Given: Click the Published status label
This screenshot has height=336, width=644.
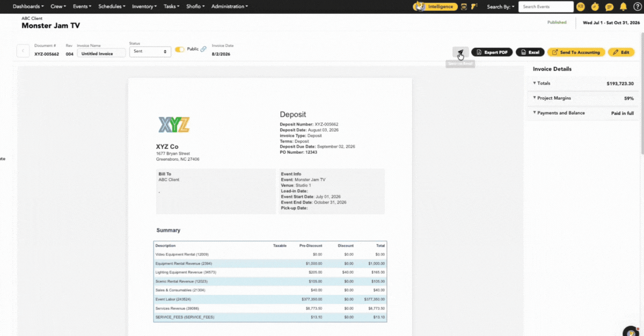Looking at the screenshot, I should coord(557,23).
